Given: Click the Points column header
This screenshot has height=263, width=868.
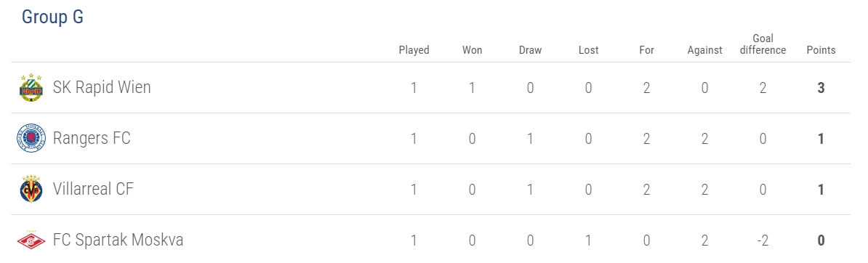Looking at the screenshot, I should tap(821, 50).
